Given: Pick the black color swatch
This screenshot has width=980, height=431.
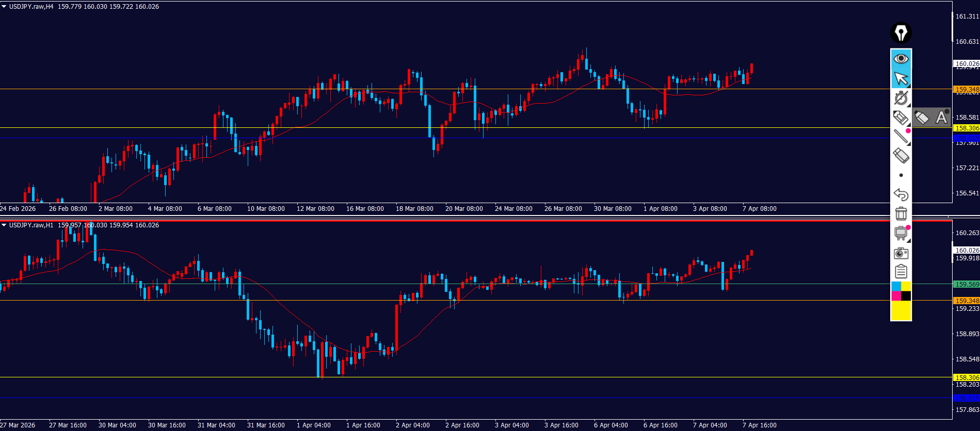Looking at the screenshot, I should pos(906,296).
